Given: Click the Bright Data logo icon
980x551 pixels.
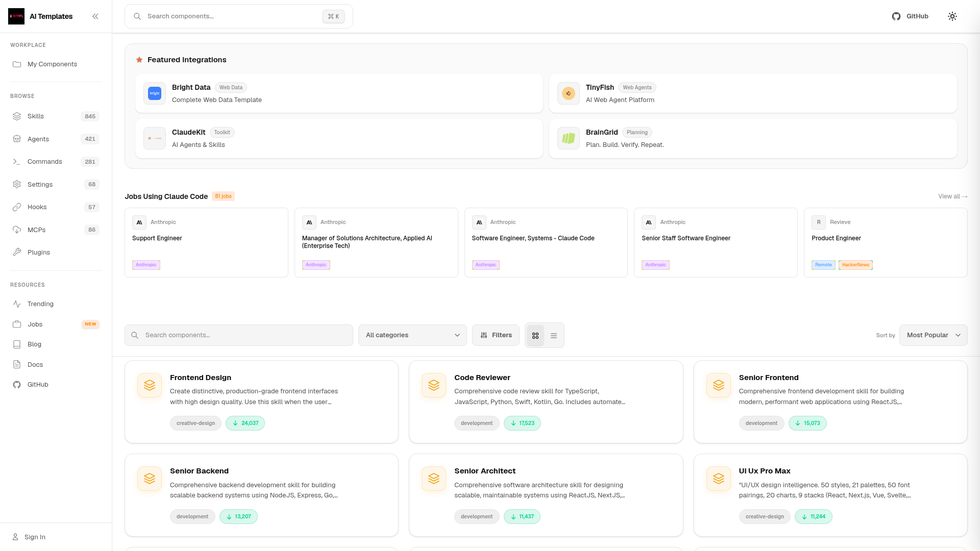Looking at the screenshot, I should tap(155, 93).
